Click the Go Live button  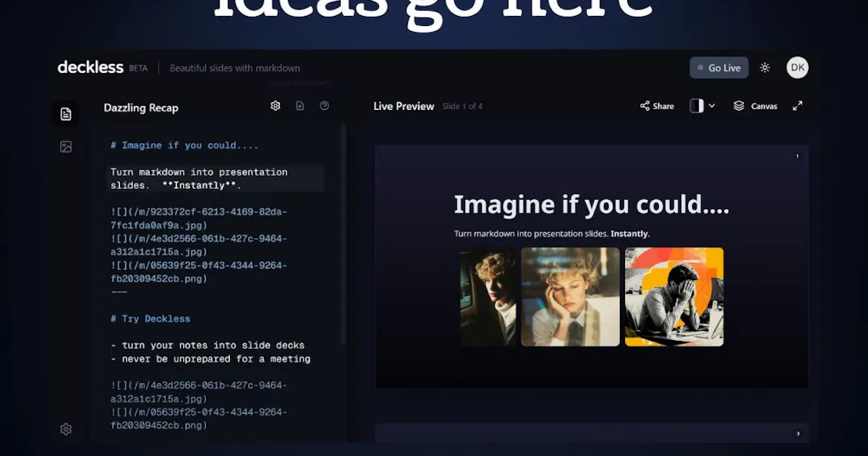[x=719, y=68]
